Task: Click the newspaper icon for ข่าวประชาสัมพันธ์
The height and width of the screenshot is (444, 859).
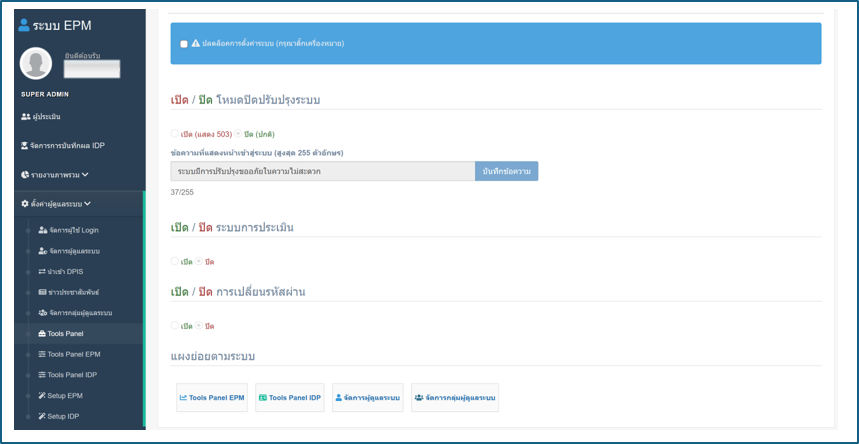Action: tap(42, 292)
